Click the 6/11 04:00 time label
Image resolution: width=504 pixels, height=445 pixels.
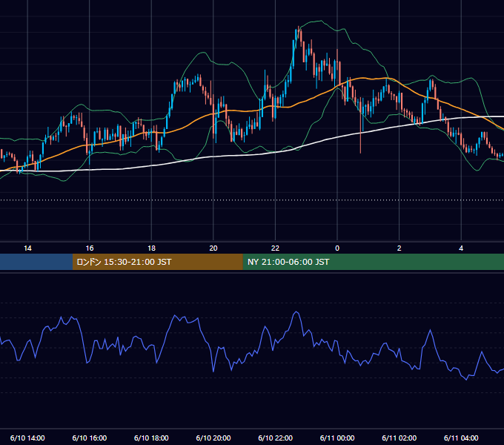[461, 438]
